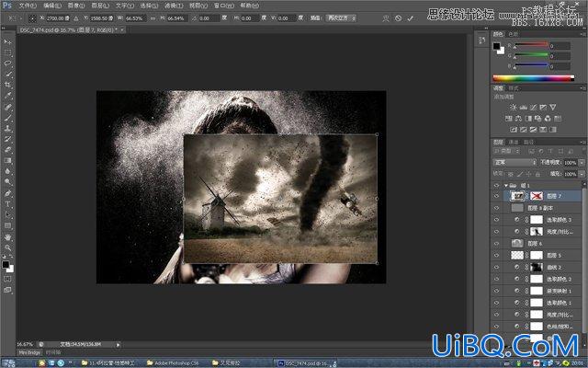Image resolution: width=588 pixels, height=368 pixels.
Task: Open the interpolation dropdown in options bar
Action: tap(341, 18)
